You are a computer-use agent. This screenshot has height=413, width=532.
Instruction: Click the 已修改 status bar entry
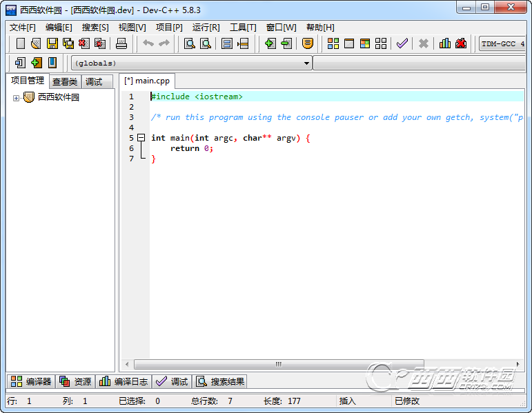[x=407, y=401]
